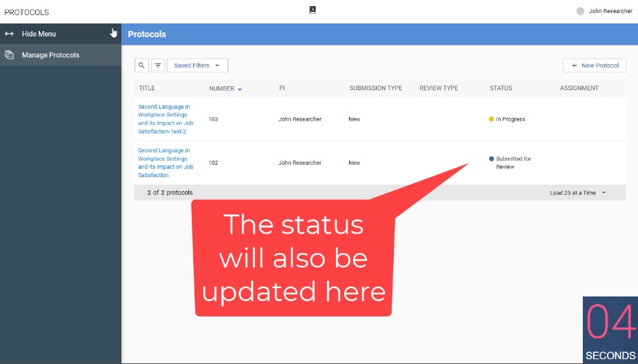Viewport: 638px width, 364px height.
Task: Click the Hide Menu arrows icon
Action: point(10,34)
